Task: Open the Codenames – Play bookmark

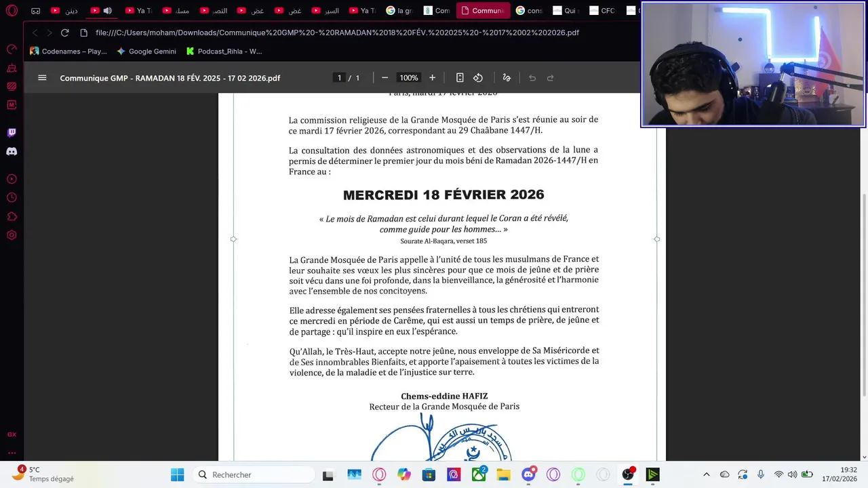Action: pos(68,51)
